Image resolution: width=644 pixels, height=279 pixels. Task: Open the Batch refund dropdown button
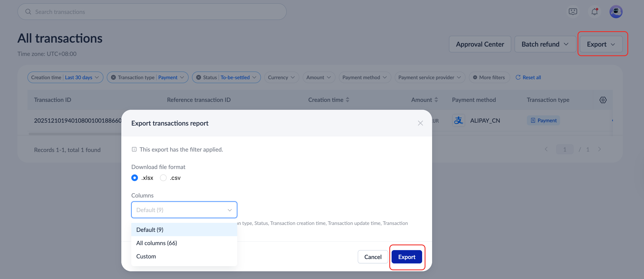tap(545, 44)
